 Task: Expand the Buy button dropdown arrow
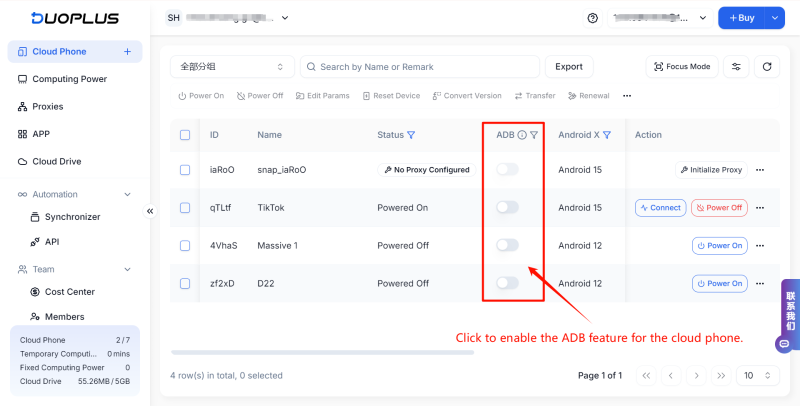click(x=775, y=18)
